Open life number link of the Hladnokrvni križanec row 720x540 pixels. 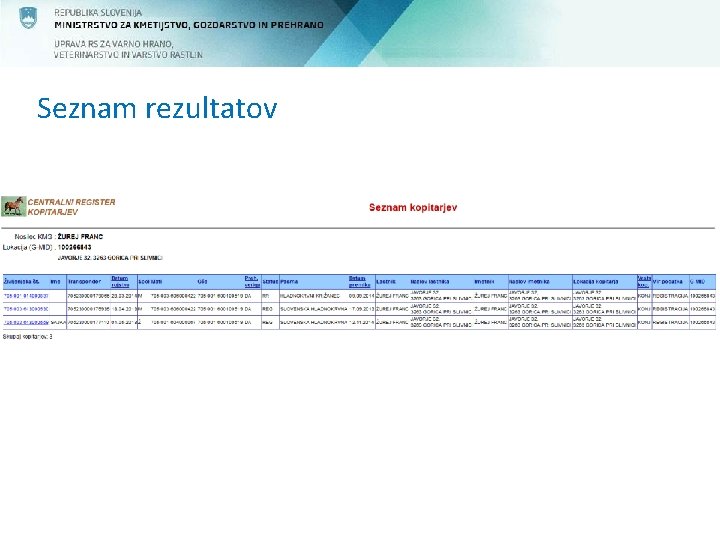[x=26, y=296]
